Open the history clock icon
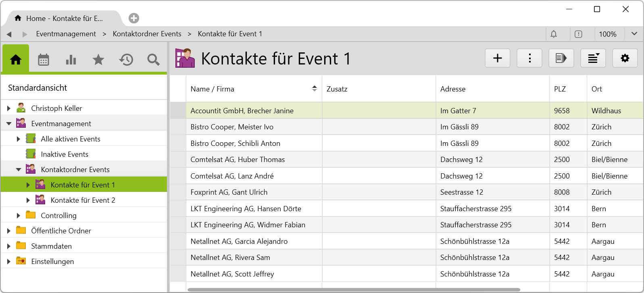The image size is (644, 293). coord(126,60)
